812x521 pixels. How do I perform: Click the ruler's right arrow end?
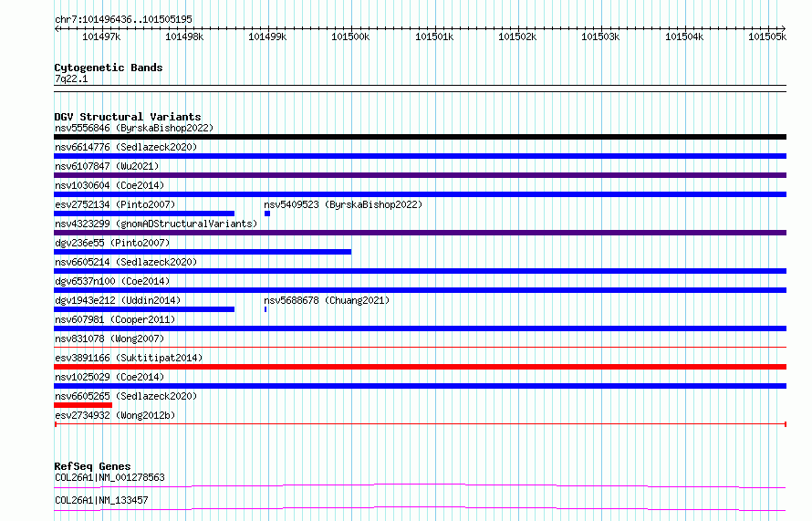point(784,28)
